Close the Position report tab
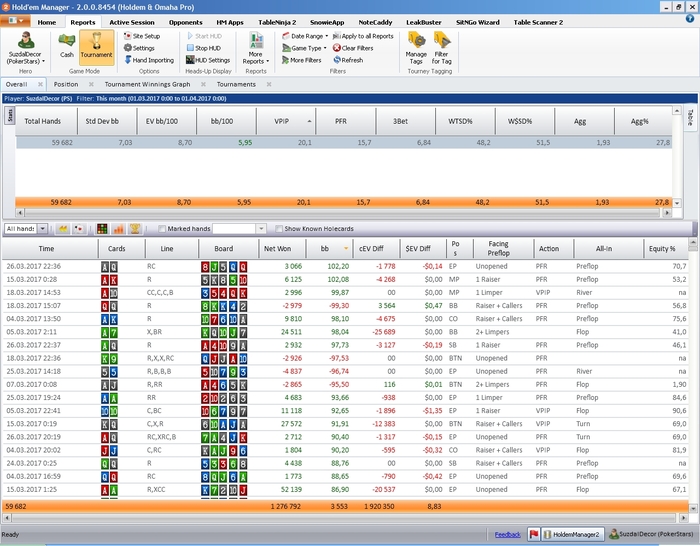This screenshot has height=546, width=700. click(91, 84)
